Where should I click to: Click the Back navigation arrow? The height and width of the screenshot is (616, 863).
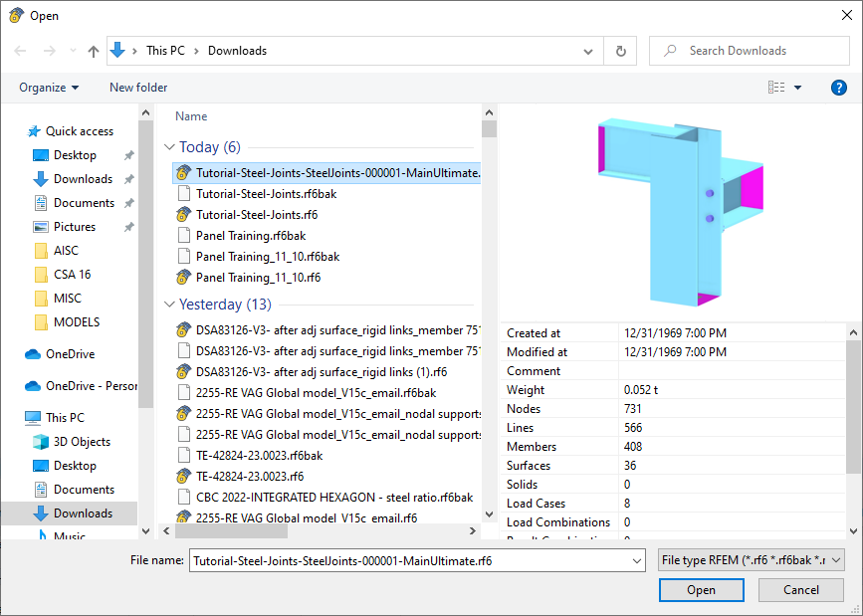coord(20,51)
